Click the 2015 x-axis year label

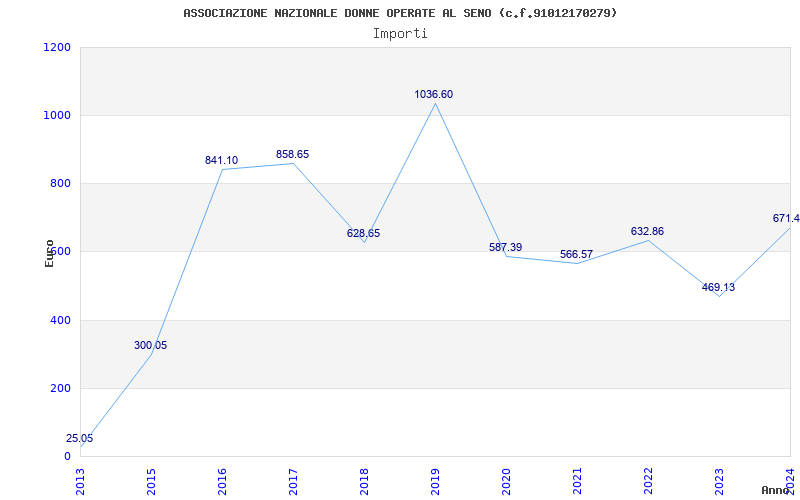click(x=151, y=482)
